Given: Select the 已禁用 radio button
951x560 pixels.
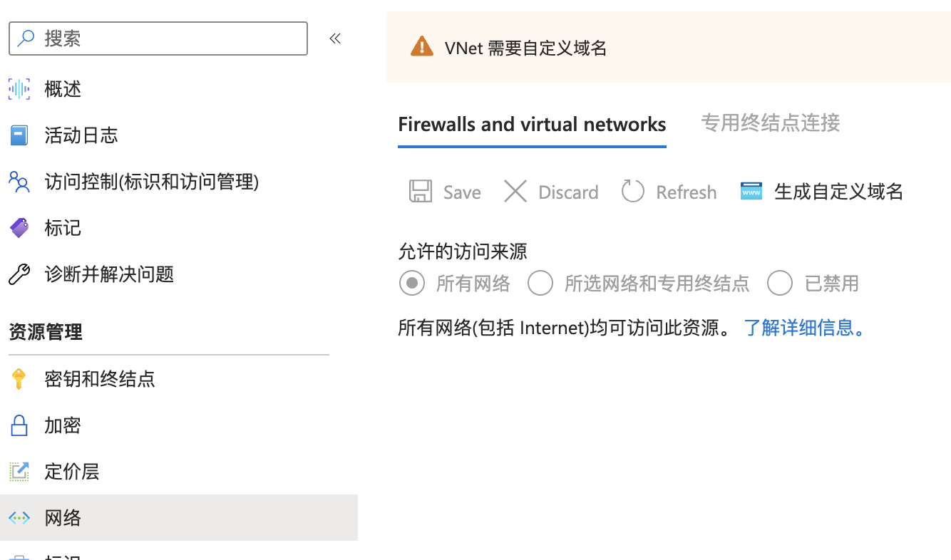Looking at the screenshot, I should 780,284.
